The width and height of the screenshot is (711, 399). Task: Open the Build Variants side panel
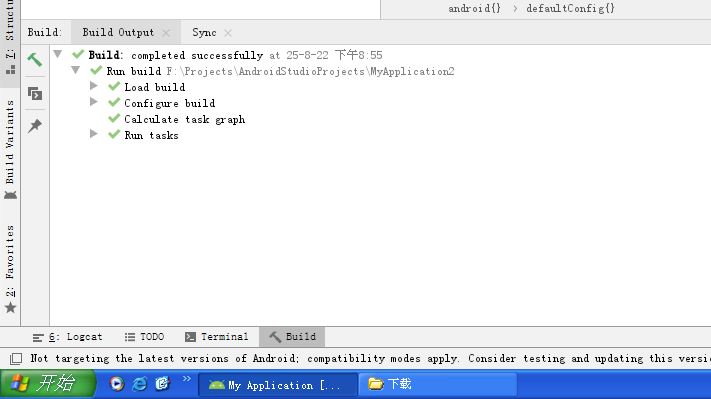(x=10, y=149)
